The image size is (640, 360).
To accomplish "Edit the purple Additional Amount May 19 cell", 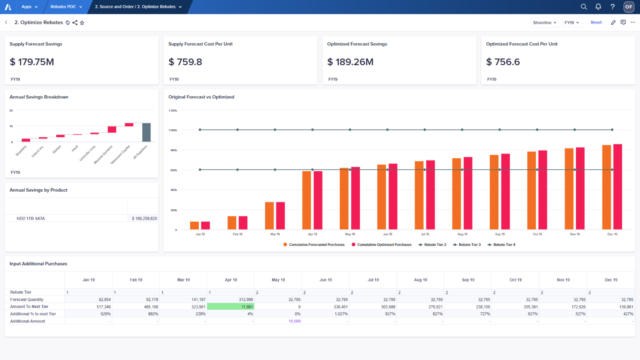I will [278, 321].
